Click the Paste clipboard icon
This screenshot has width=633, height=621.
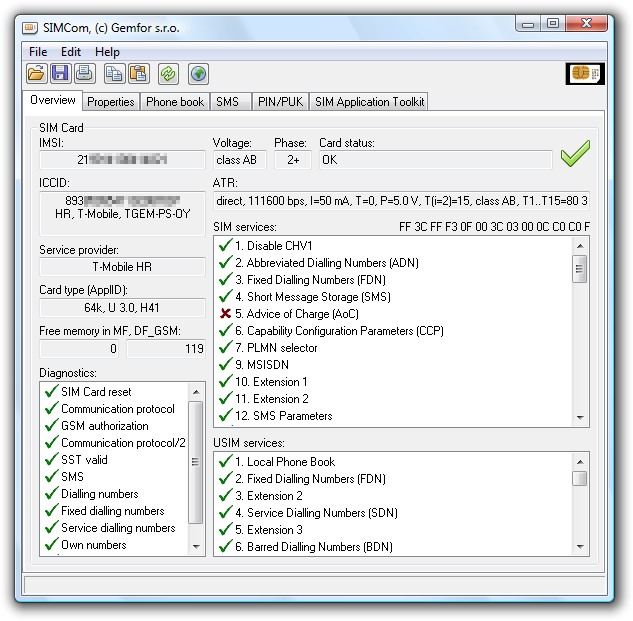[x=138, y=73]
